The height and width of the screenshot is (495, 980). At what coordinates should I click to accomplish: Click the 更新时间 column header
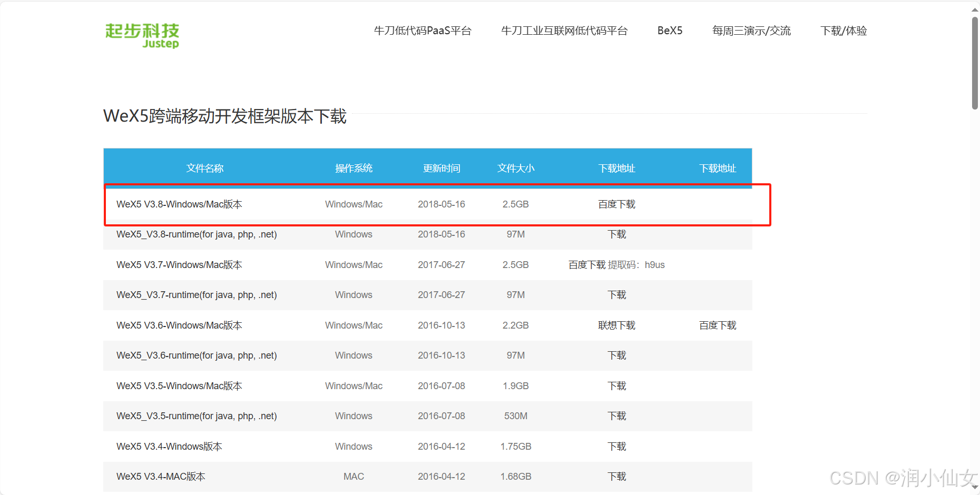[442, 168]
